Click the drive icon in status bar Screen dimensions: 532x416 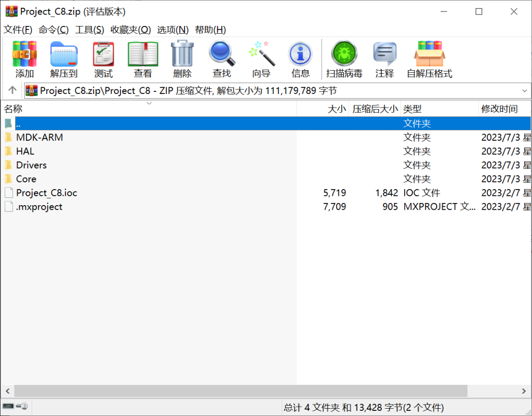pos(8,406)
